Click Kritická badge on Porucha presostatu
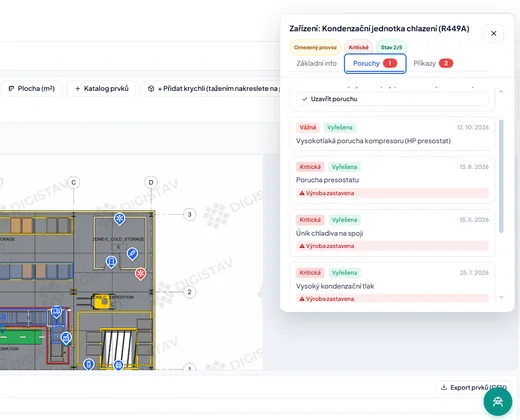 [310, 167]
